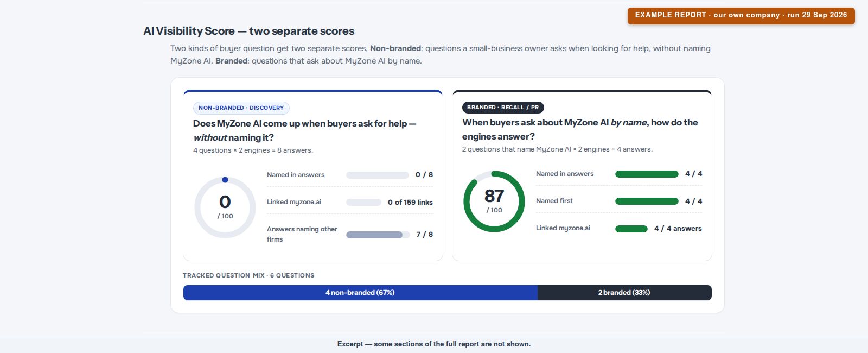
Task: Click the orange EXAMPLE REPORT banner
Action: pos(741,15)
